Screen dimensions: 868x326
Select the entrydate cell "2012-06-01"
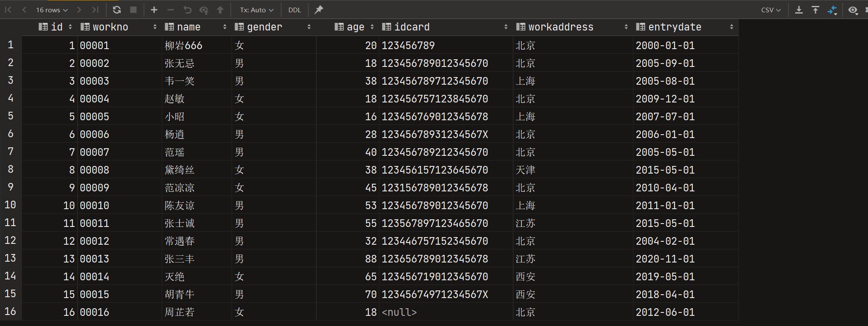pyautogui.click(x=686, y=312)
